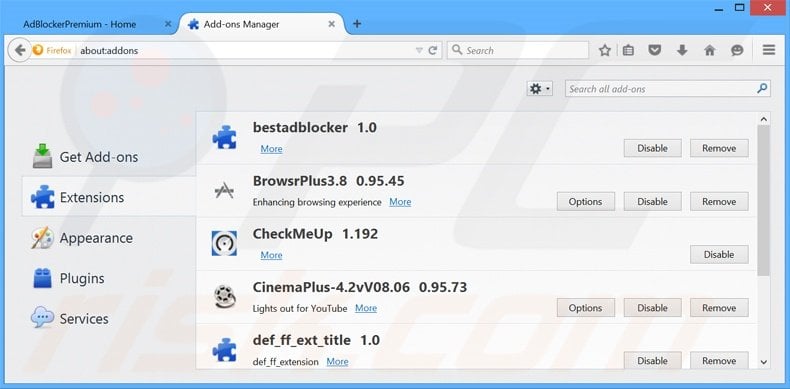
Task: Select the CheckMeUp 1.192 title
Action: [315, 234]
